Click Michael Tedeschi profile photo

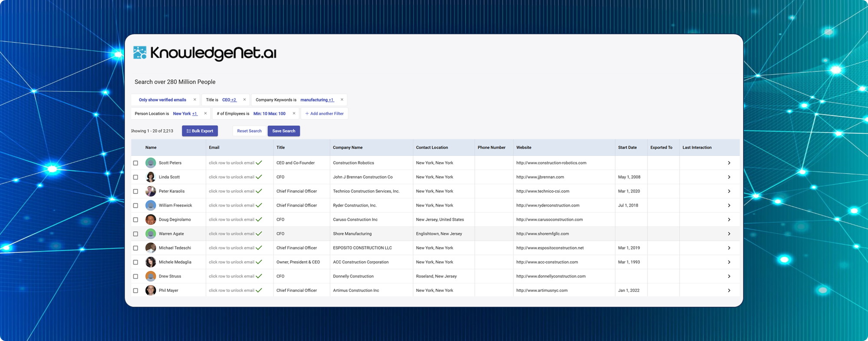pos(151,248)
